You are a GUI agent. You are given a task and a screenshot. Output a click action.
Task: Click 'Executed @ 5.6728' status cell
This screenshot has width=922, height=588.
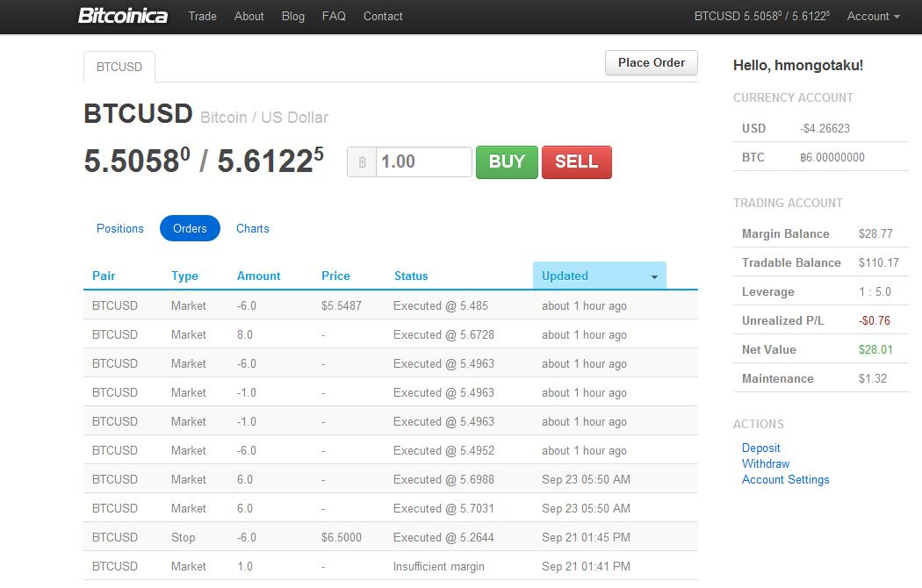(444, 335)
